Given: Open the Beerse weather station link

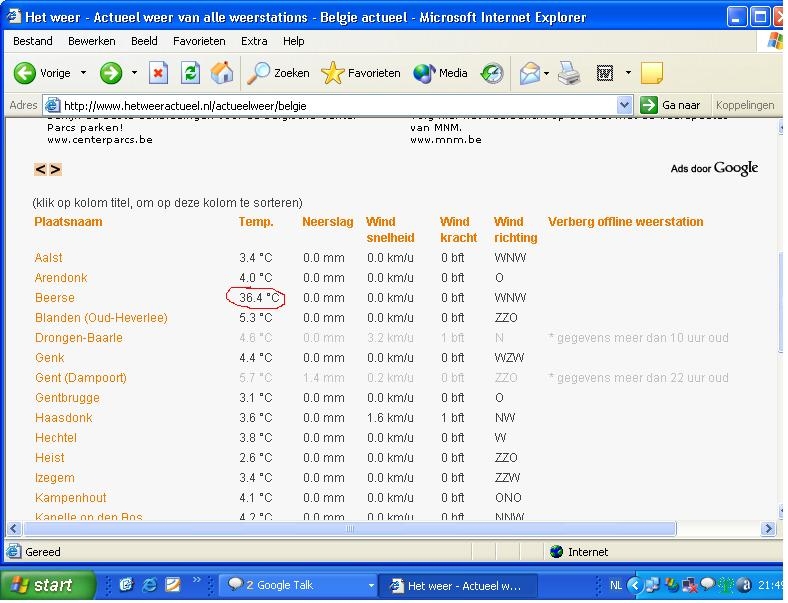Looking at the screenshot, I should tap(55, 298).
